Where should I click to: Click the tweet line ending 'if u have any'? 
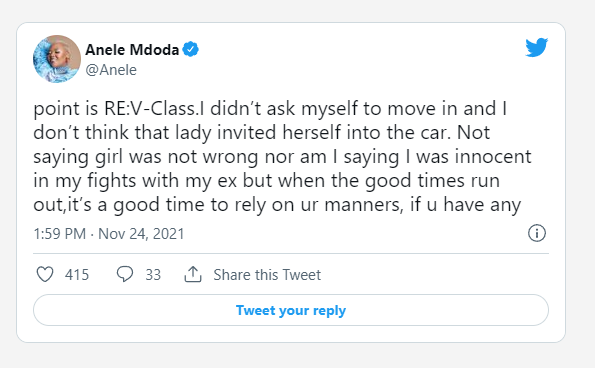click(x=277, y=205)
